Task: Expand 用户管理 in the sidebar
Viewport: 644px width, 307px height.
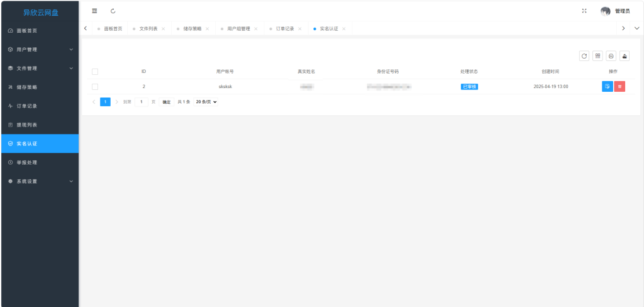Action: point(40,49)
